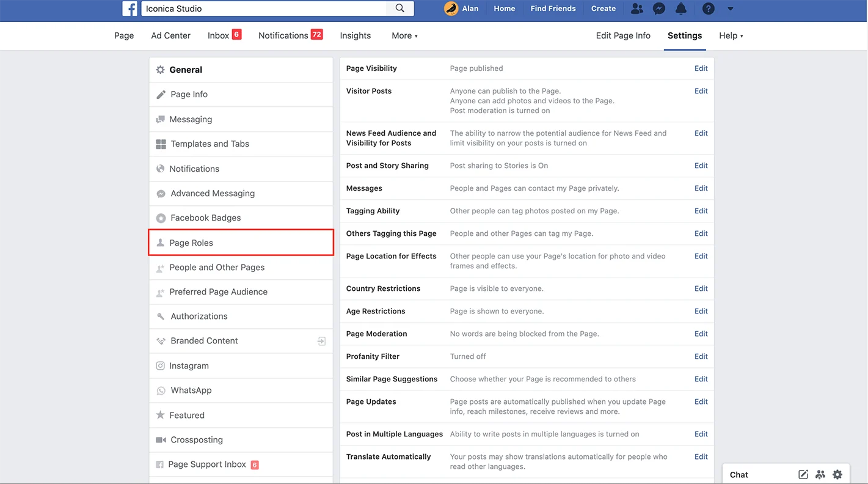This screenshot has width=868, height=484.
Task: Open Alan's profile avatar
Action: [451, 9]
